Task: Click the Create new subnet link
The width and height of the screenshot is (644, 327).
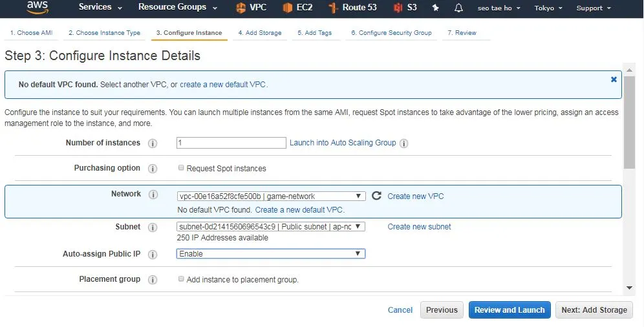Action: coord(419,227)
